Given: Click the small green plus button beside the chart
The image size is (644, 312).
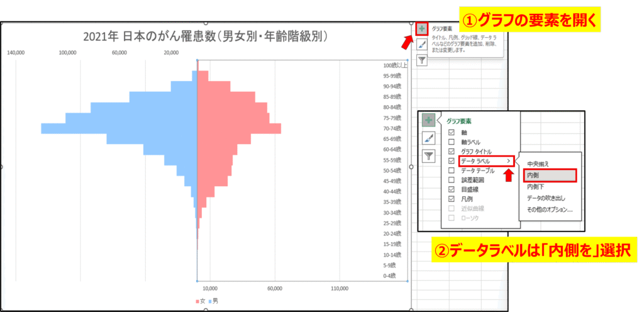Looking at the screenshot, I should (421, 29).
